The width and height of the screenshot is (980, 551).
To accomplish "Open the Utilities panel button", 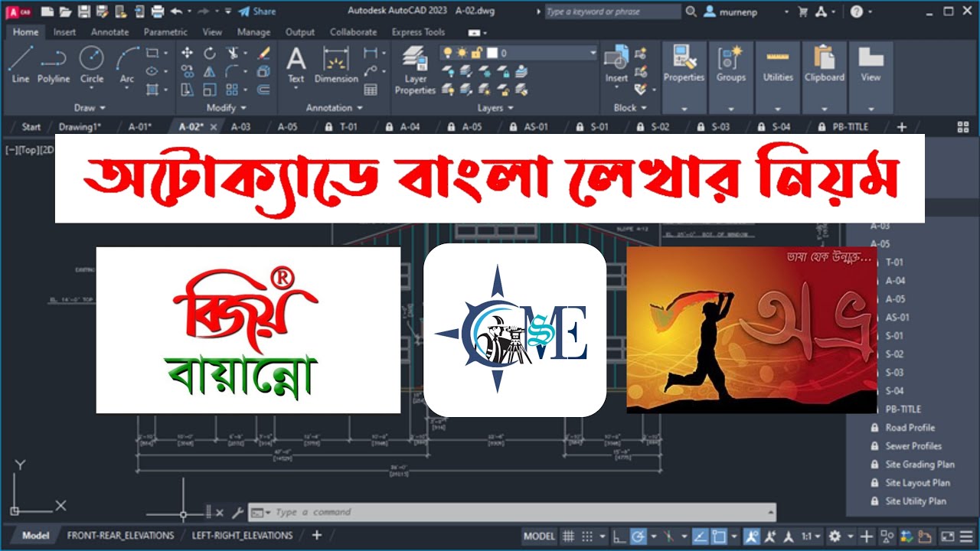I will pyautogui.click(x=778, y=77).
